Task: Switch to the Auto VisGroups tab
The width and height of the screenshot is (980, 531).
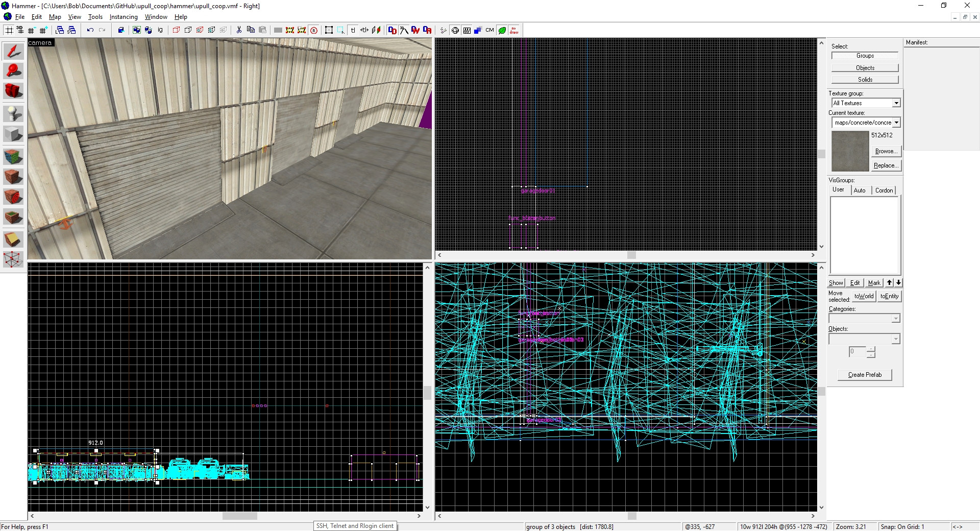Action: pos(860,190)
